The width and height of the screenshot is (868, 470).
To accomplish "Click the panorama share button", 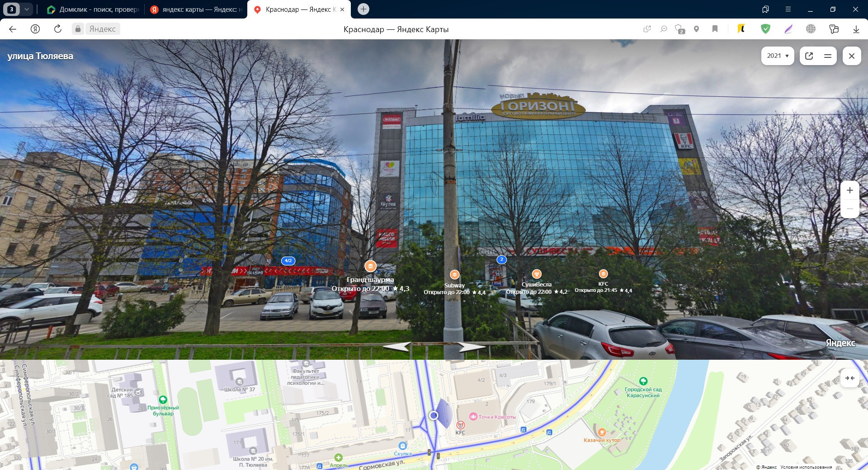I will (x=809, y=56).
